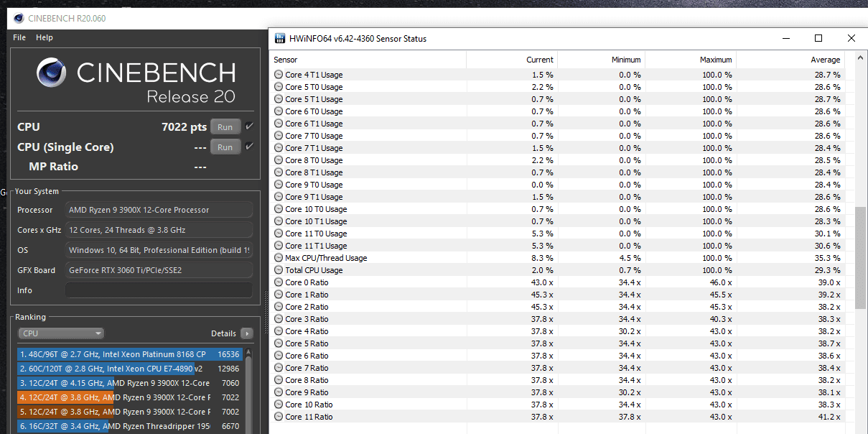Run the CPU (Single Core) benchmark
The height and width of the screenshot is (434, 868).
[x=225, y=147]
